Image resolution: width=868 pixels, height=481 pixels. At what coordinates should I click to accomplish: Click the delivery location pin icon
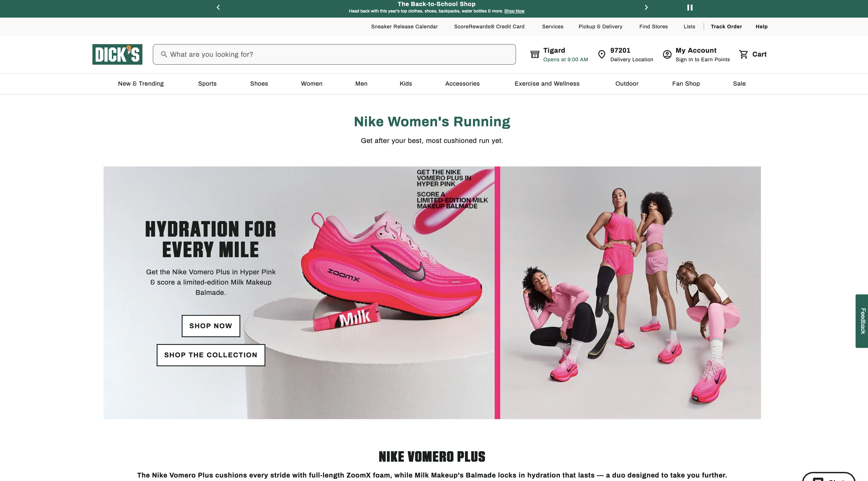pos(602,54)
